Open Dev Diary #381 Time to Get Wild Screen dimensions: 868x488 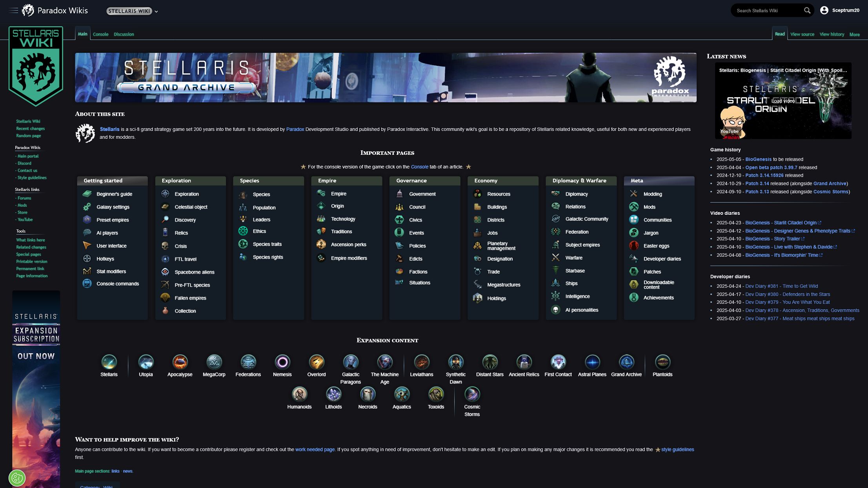(x=781, y=286)
